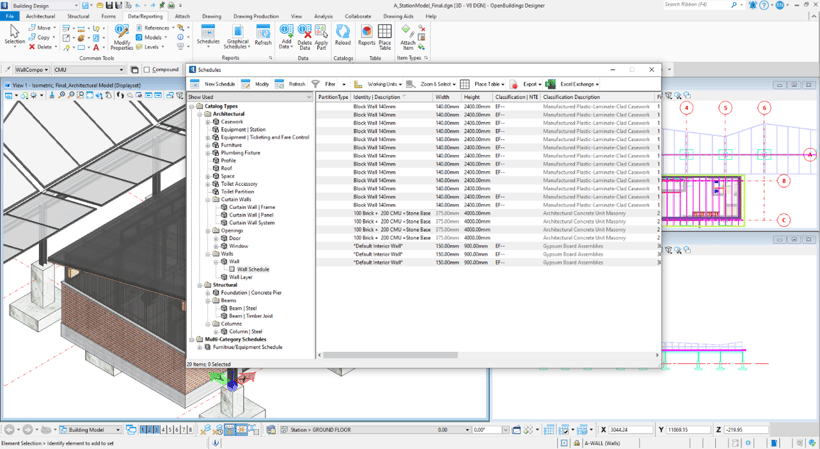Click the X coordinate input field

[x=630, y=430]
